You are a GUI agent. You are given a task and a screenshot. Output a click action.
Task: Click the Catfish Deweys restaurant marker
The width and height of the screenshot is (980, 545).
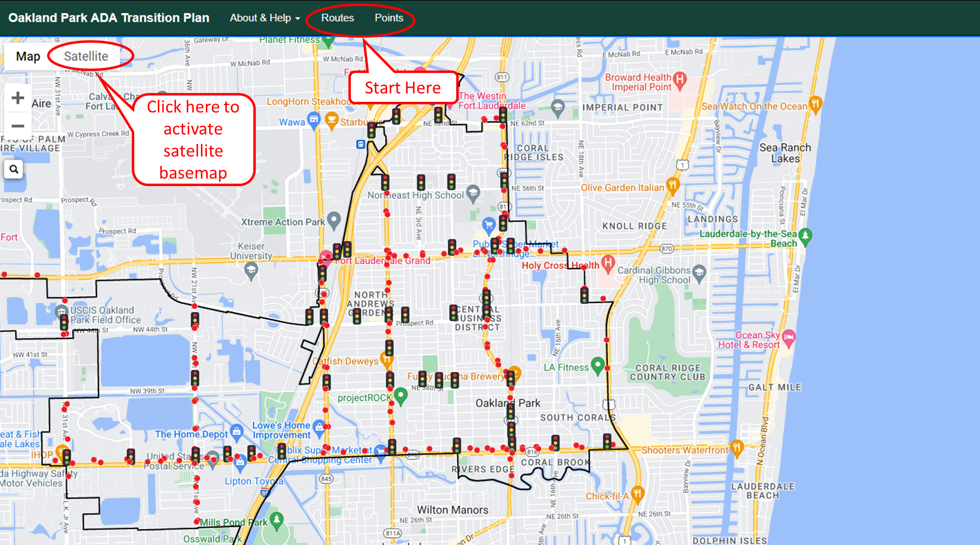(x=387, y=360)
